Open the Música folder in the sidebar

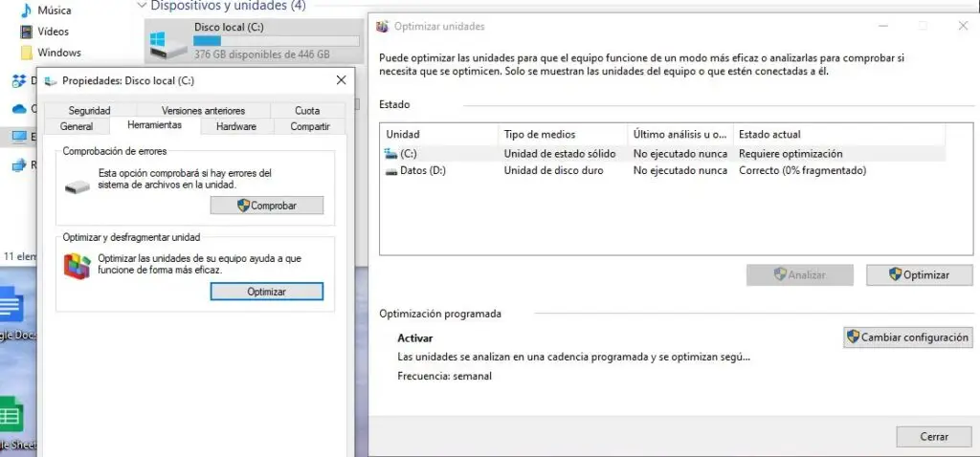pyautogui.click(x=54, y=11)
